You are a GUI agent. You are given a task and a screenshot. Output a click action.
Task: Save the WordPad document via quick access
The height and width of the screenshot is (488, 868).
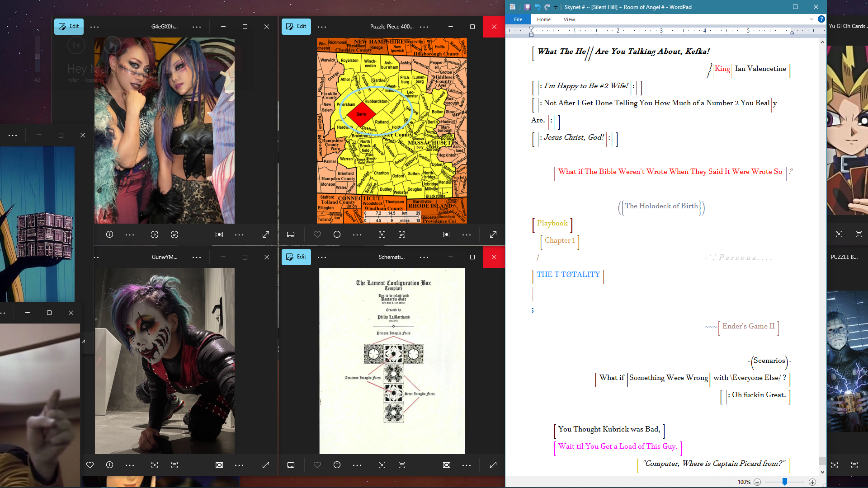(527, 7)
